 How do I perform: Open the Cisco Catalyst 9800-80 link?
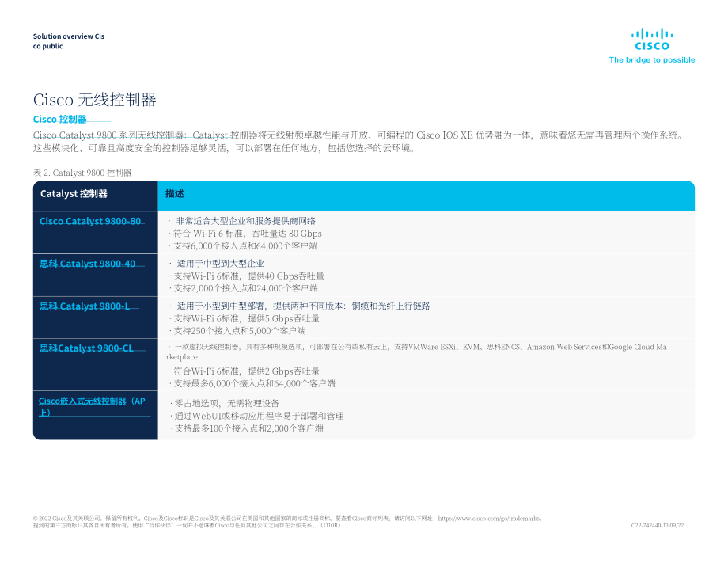[x=90, y=221]
